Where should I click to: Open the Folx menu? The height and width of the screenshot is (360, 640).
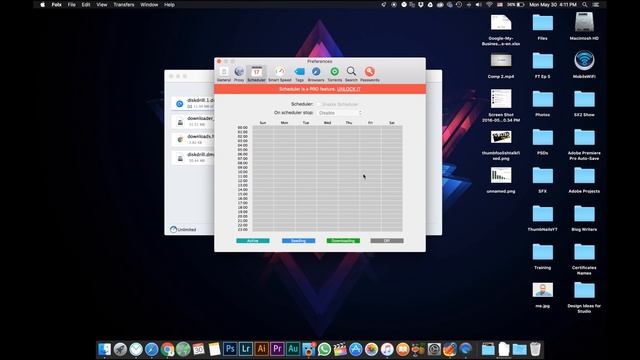[x=57, y=5]
